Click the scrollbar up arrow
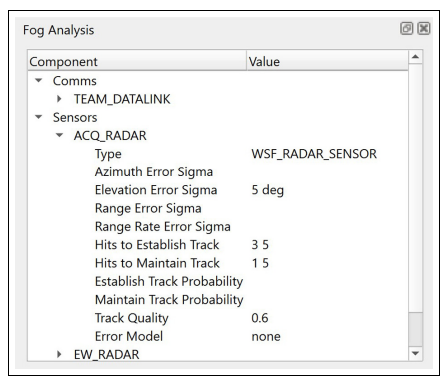The width and height of the screenshot is (448, 384). (x=415, y=57)
